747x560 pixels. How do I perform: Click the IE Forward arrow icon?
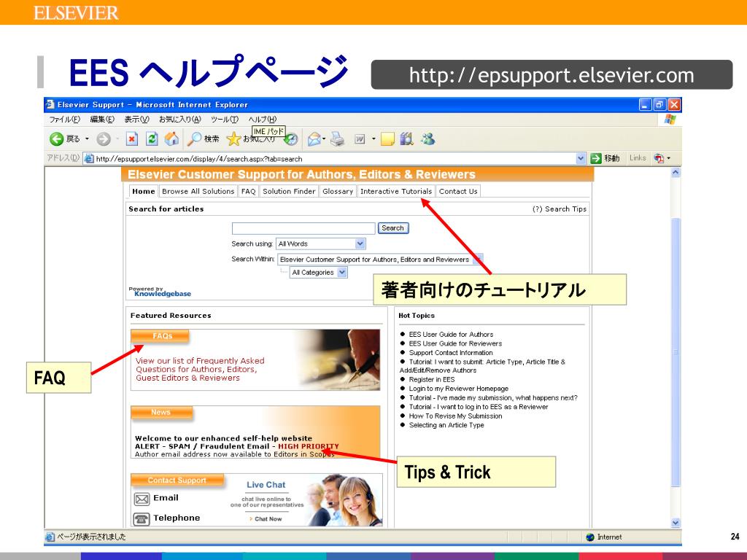[x=104, y=139]
